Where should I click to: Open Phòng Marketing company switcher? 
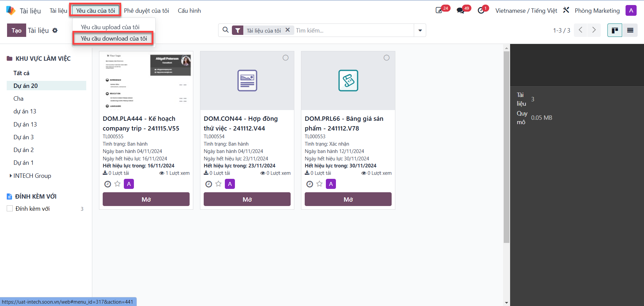coord(597,11)
